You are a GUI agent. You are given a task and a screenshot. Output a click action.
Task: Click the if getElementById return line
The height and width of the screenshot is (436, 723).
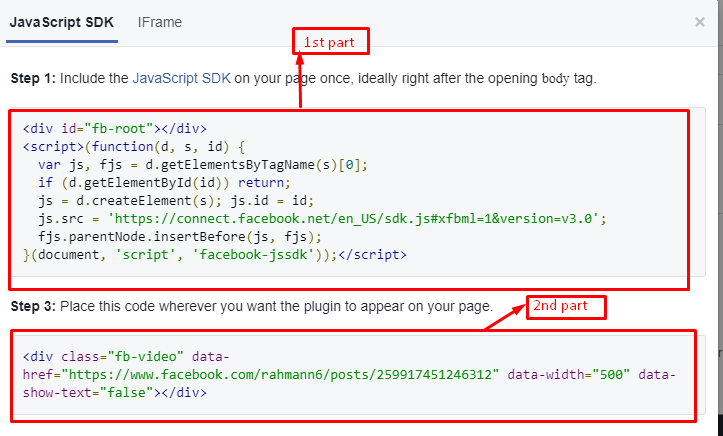165,183
